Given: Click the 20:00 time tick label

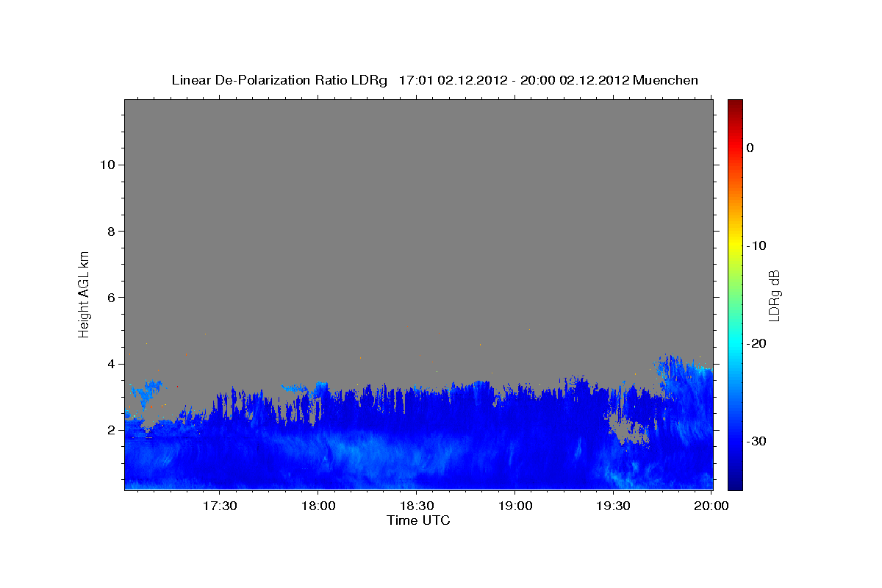Looking at the screenshot, I should (x=711, y=506).
